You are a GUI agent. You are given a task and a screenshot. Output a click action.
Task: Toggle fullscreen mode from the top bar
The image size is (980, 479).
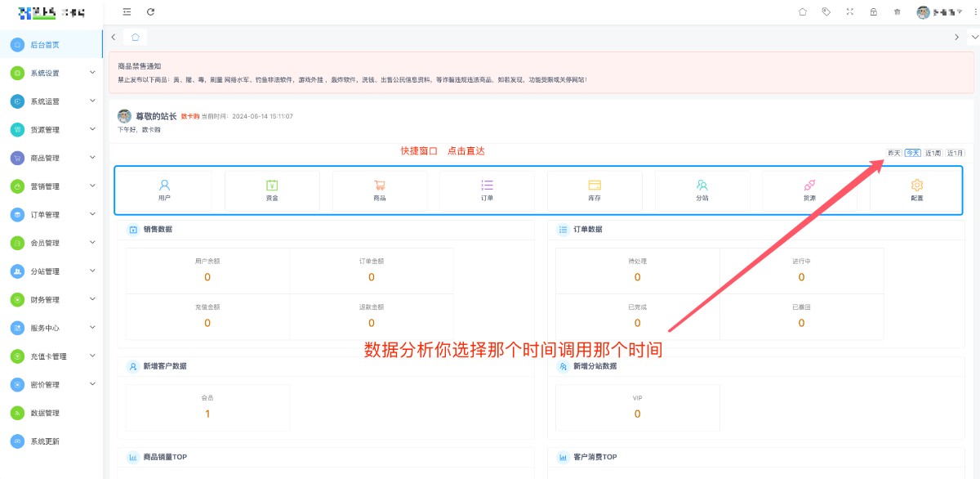(x=849, y=11)
